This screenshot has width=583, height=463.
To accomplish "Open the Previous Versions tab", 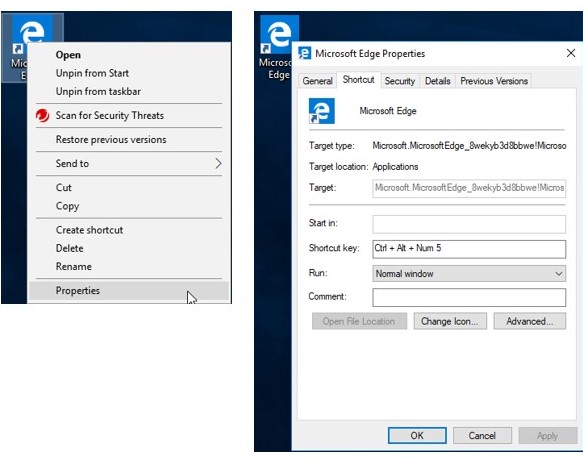I will point(494,81).
